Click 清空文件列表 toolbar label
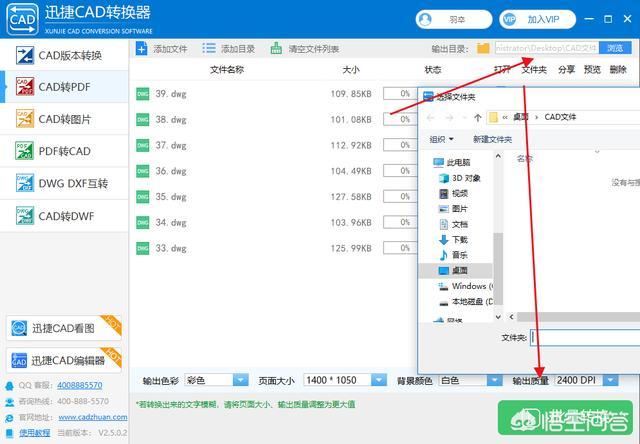Image resolution: width=640 pixels, height=444 pixels. pos(314,49)
